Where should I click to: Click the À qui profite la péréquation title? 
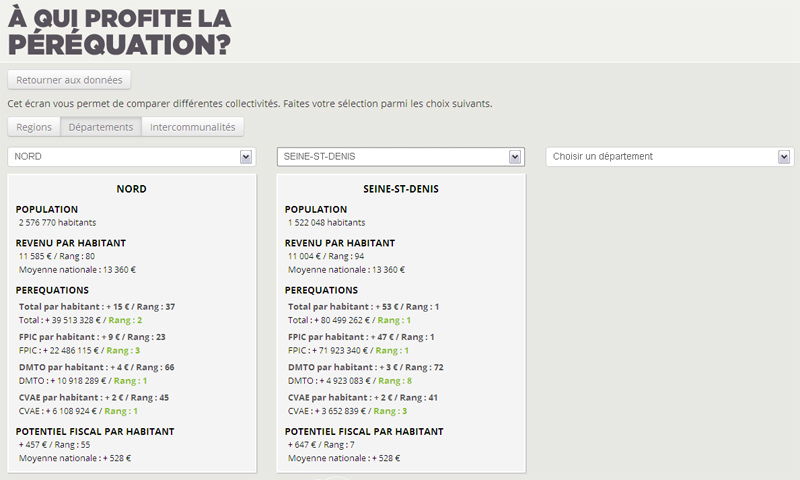coord(120,32)
